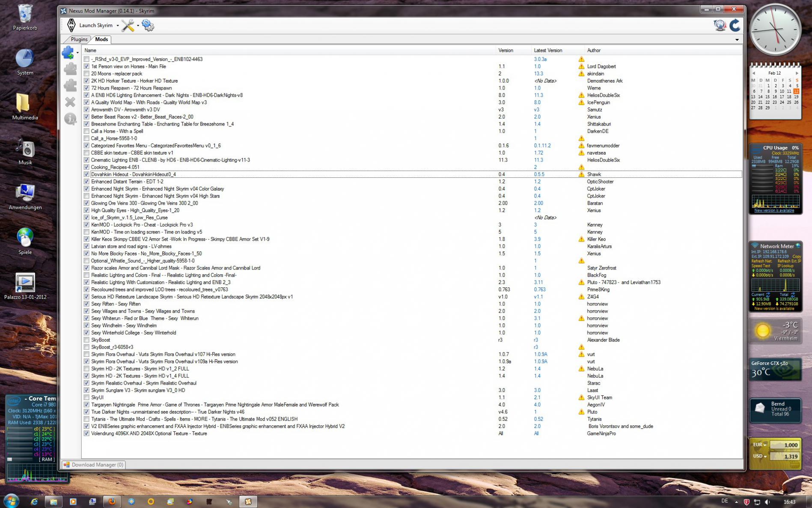This screenshot has height=508, width=812.
Task: Click latest version 0.1.11.2 for Categorized Favorites Menu
Action: [x=542, y=146]
